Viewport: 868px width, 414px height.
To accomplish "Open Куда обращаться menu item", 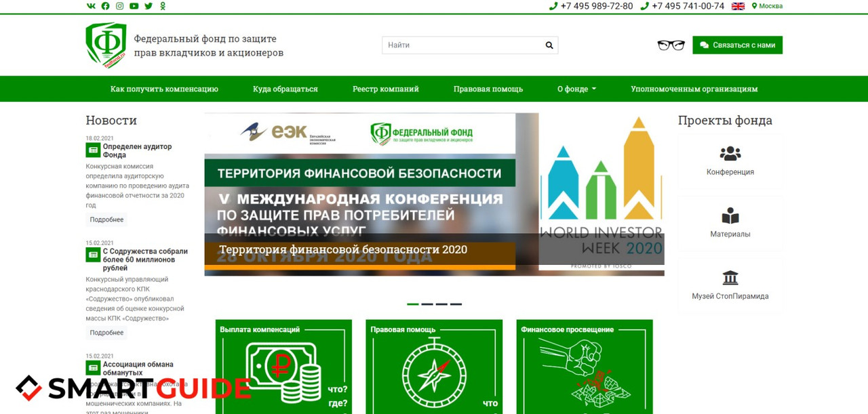I will (x=285, y=89).
